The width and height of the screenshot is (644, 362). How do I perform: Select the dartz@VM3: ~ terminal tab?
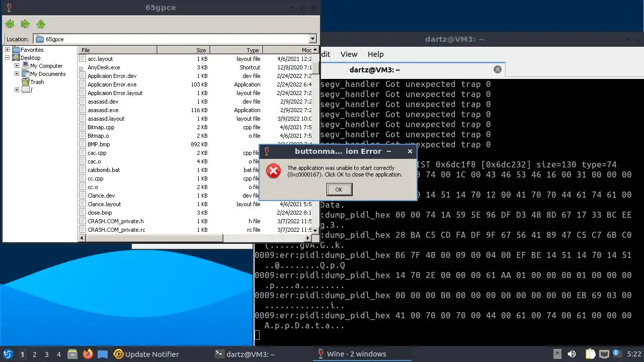[x=374, y=70]
